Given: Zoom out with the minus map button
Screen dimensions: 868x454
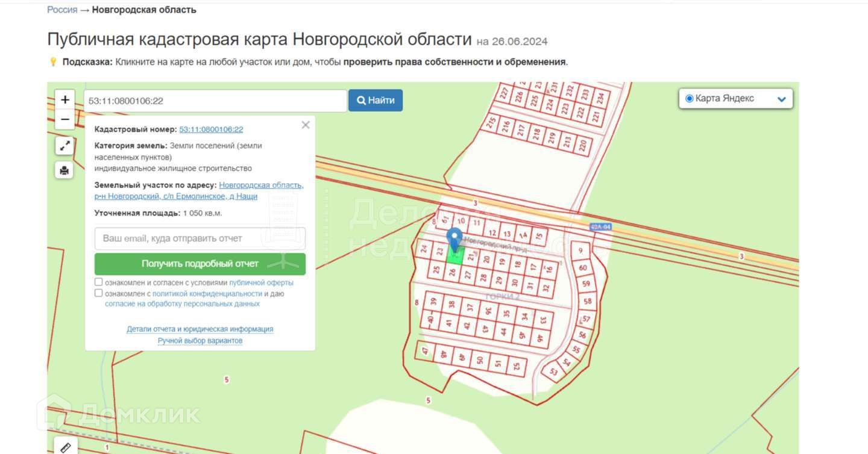Looking at the screenshot, I should click(65, 119).
